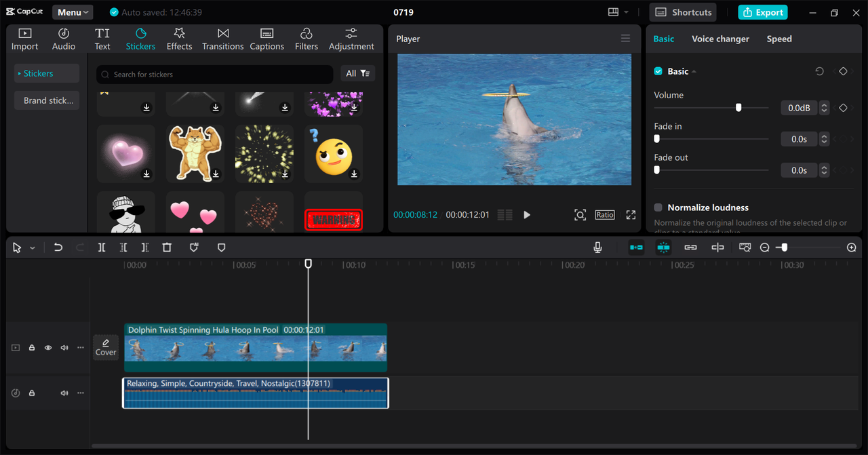Adjust the Volume value stepper arrows
The height and width of the screenshot is (455, 868).
824,108
